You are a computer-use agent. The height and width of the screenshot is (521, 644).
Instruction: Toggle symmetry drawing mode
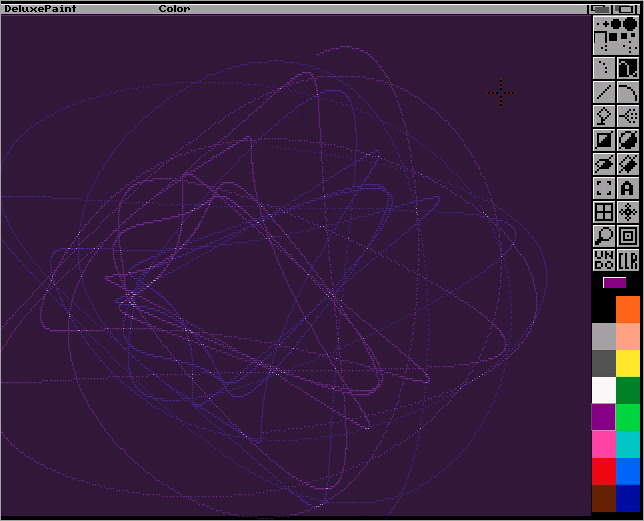pos(628,212)
